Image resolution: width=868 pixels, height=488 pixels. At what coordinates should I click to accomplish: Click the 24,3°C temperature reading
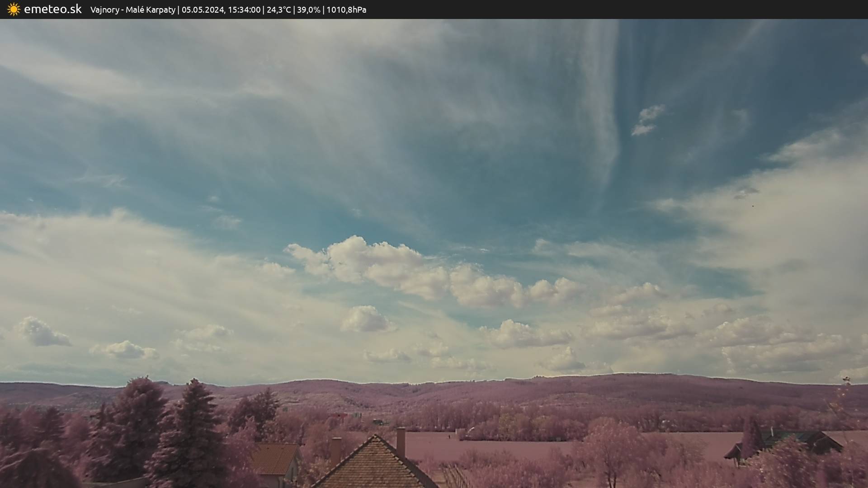(x=278, y=10)
